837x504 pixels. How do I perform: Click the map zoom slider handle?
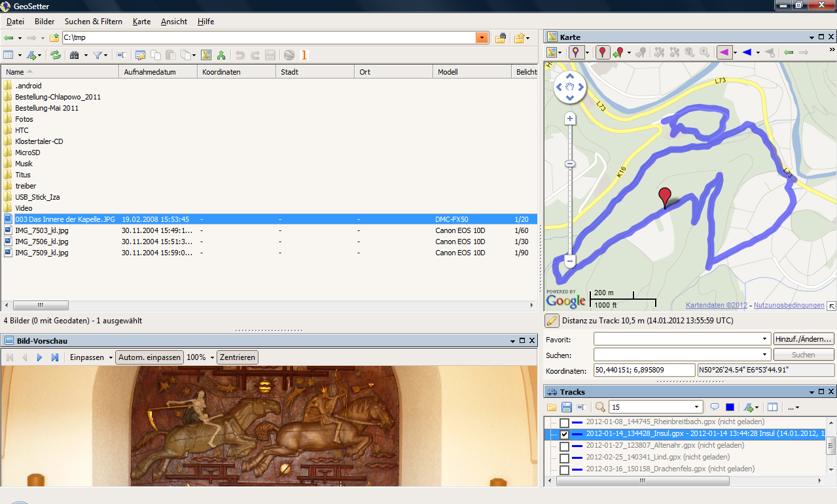tap(570, 164)
